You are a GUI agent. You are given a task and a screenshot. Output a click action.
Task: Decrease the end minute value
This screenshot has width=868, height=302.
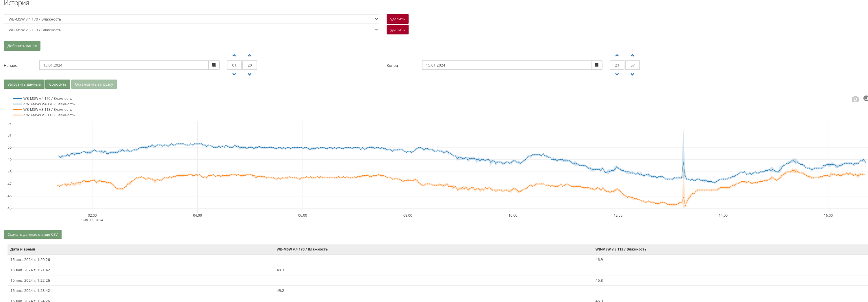click(633, 74)
